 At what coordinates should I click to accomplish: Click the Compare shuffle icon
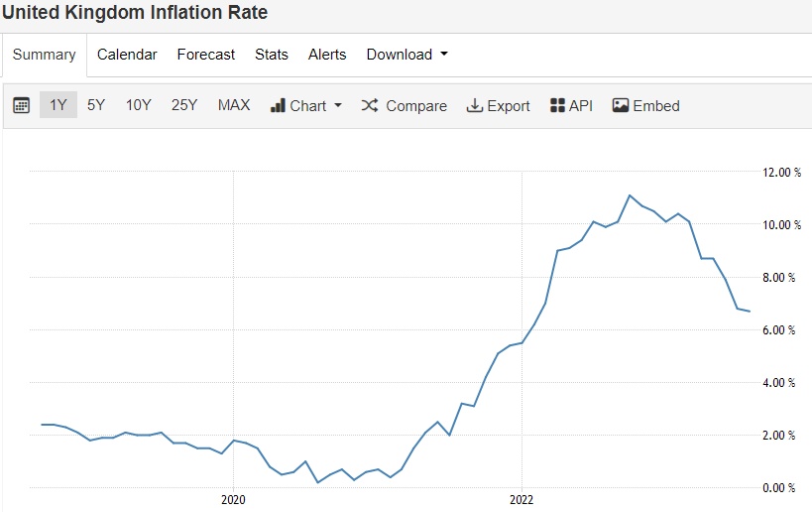(x=370, y=105)
